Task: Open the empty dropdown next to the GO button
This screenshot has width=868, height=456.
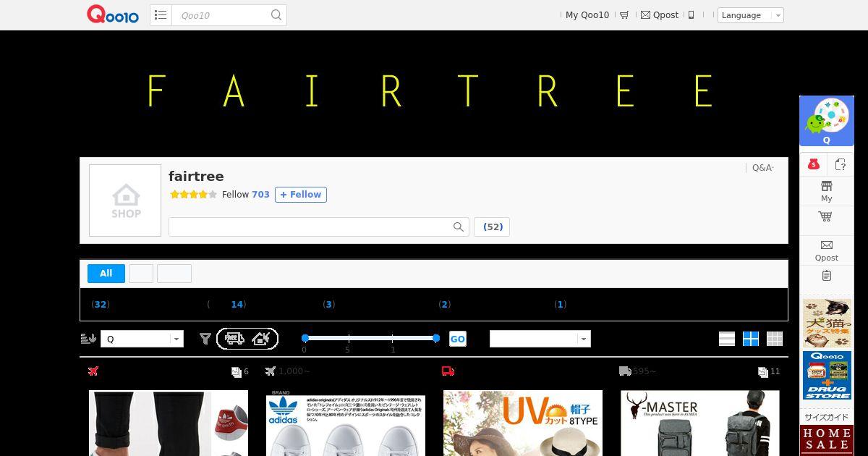Action: click(x=540, y=339)
